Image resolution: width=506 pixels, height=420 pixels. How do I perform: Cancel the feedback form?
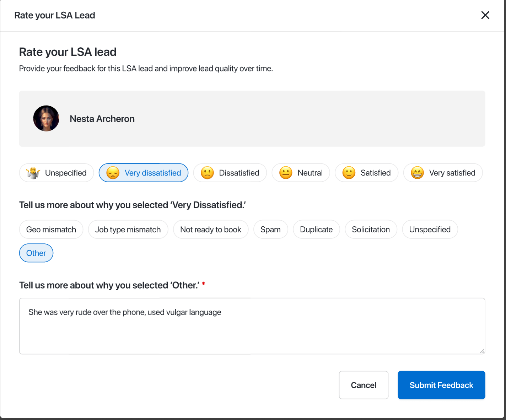[364, 385]
